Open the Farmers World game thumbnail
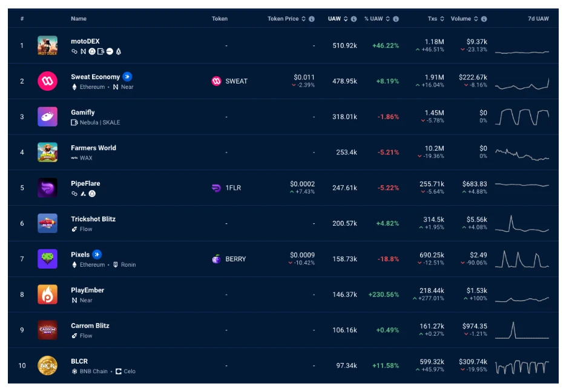 (x=48, y=152)
